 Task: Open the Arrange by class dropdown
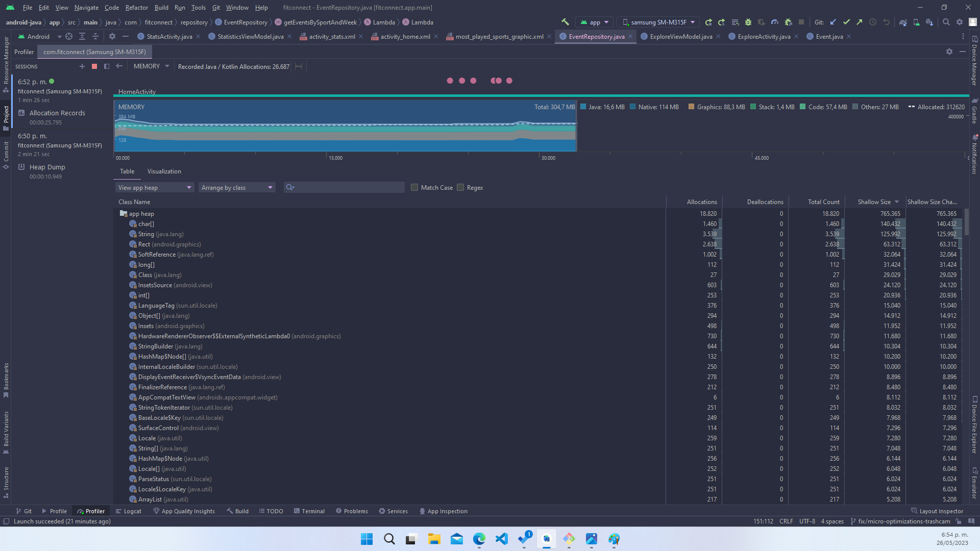coord(237,188)
